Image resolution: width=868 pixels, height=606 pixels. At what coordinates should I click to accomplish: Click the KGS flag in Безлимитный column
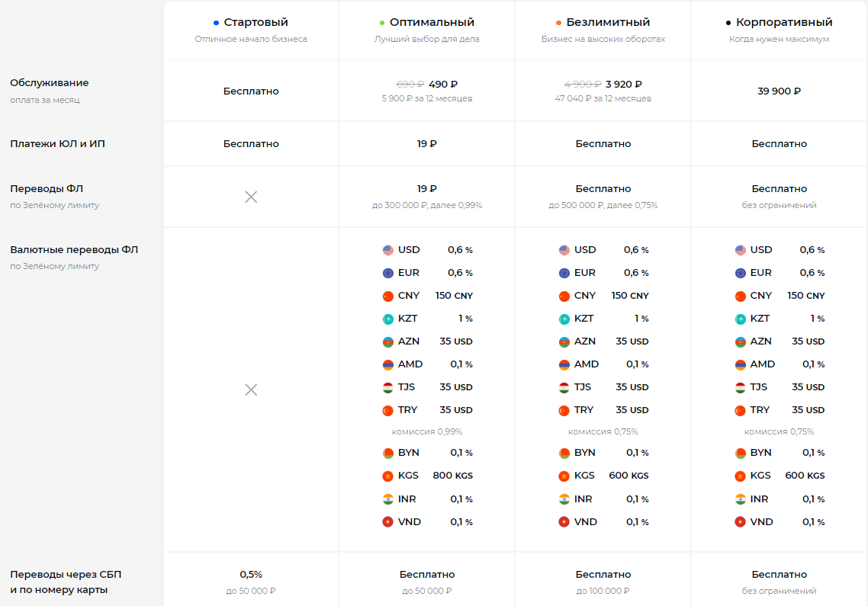point(564,476)
